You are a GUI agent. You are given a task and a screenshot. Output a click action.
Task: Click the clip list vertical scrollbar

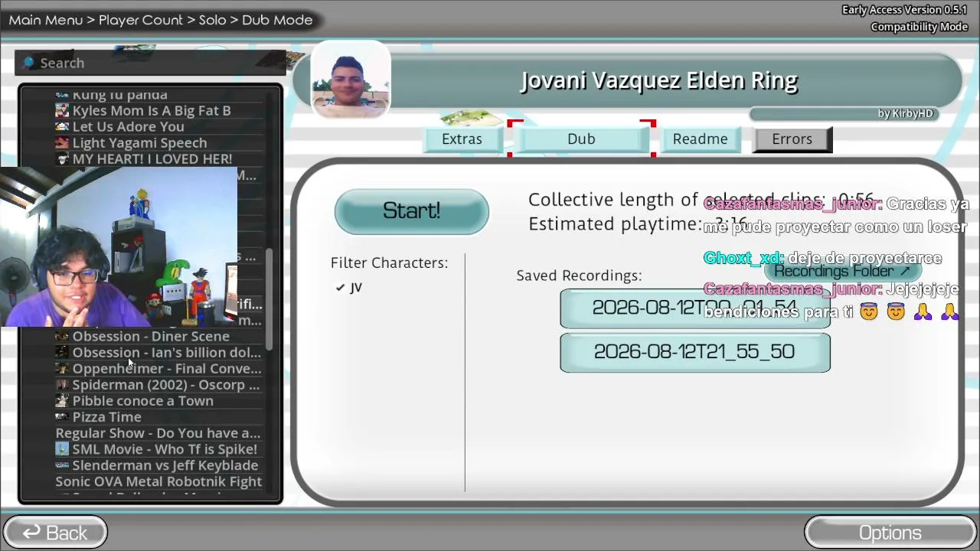269,298
